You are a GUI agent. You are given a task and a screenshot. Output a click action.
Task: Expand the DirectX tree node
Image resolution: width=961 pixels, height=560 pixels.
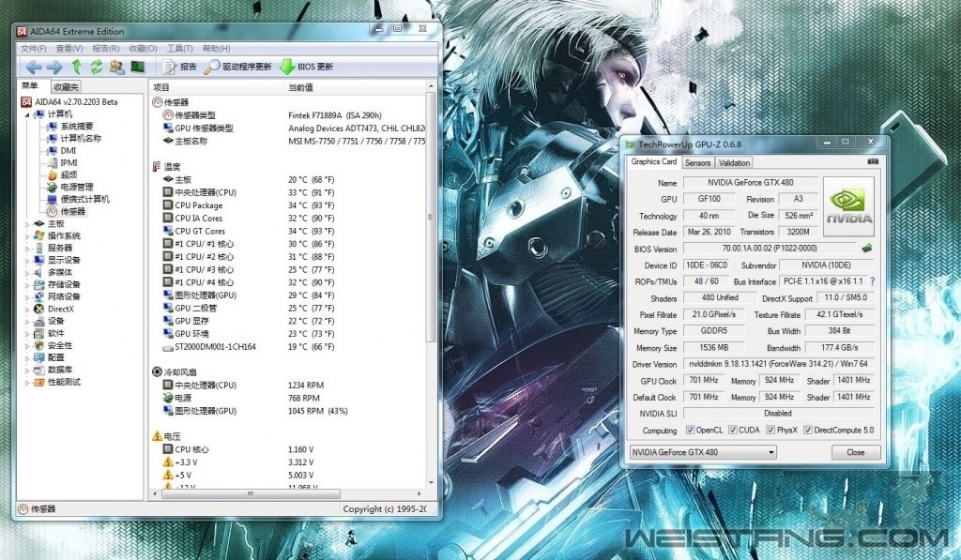click(27, 309)
